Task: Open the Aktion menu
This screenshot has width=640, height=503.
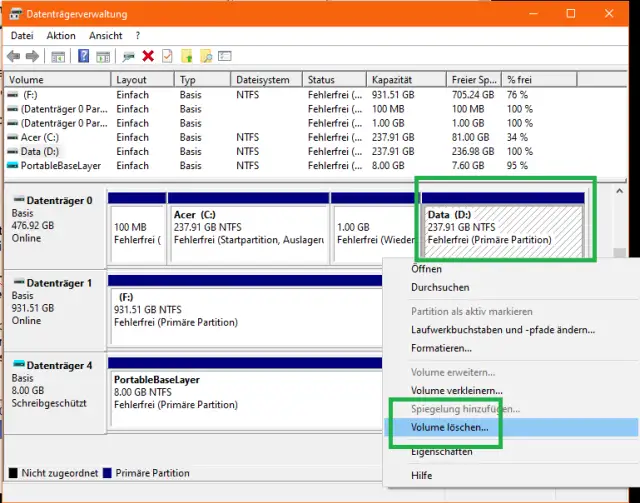Action: click(60, 35)
